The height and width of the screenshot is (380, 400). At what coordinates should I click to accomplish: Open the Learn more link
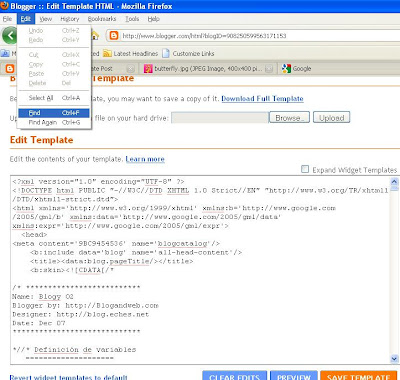click(x=145, y=159)
